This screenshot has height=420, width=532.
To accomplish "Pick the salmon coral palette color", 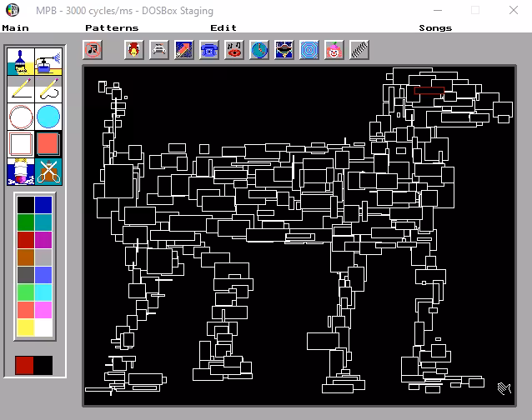I will pyautogui.click(x=26, y=310).
